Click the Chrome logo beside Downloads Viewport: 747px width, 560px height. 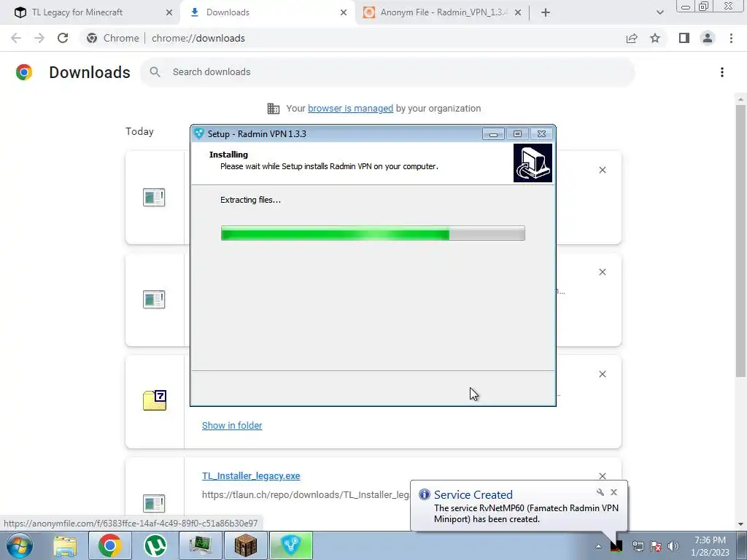pos(24,72)
